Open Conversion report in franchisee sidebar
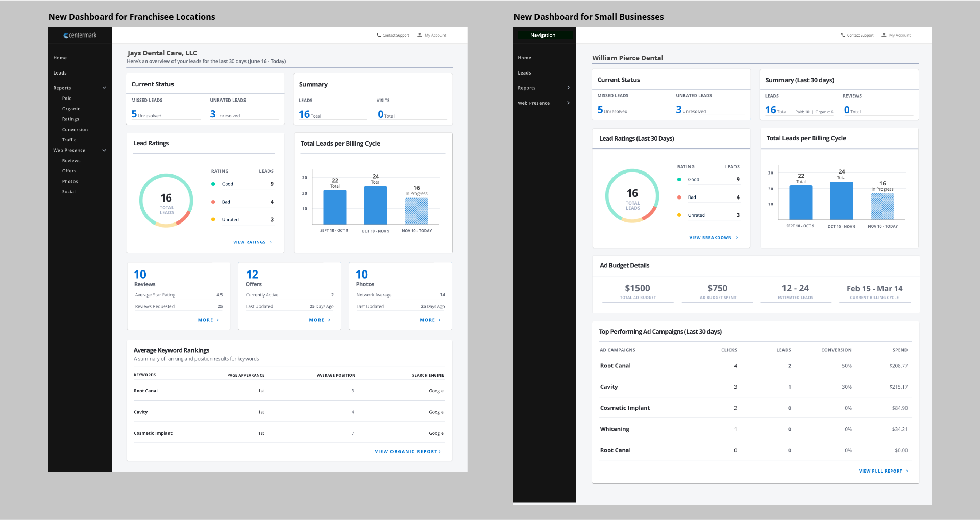This screenshot has height=520, width=980. (75, 130)
